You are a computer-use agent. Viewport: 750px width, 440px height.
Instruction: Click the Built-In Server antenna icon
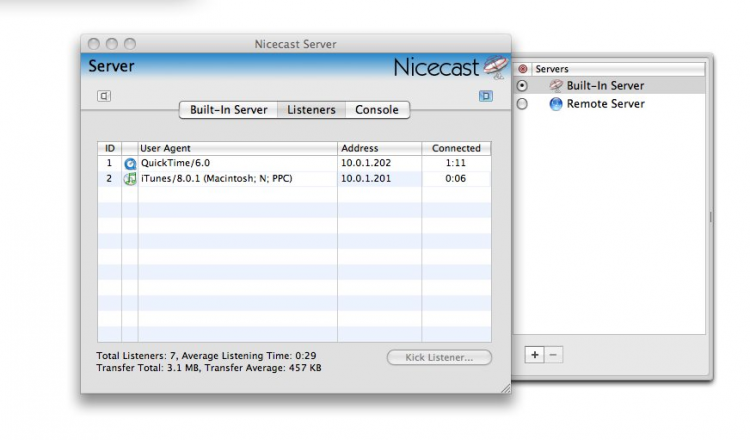(x=556, y=86)
